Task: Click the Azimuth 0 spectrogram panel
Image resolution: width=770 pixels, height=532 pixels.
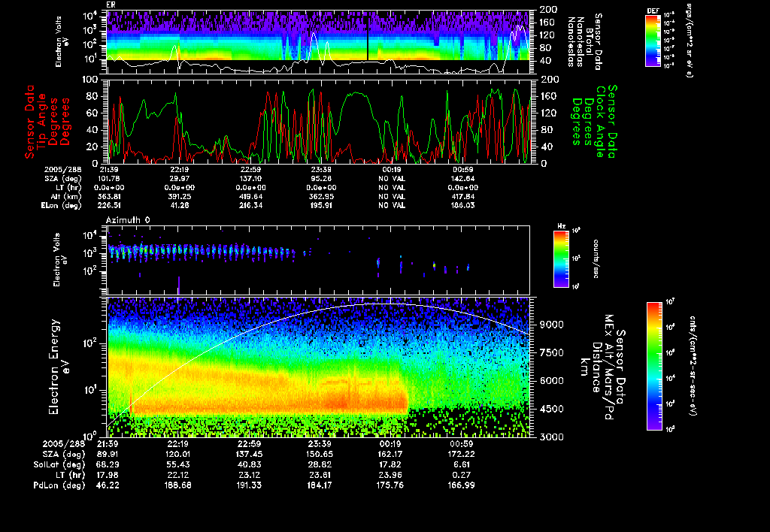Action: pos(318,260)
